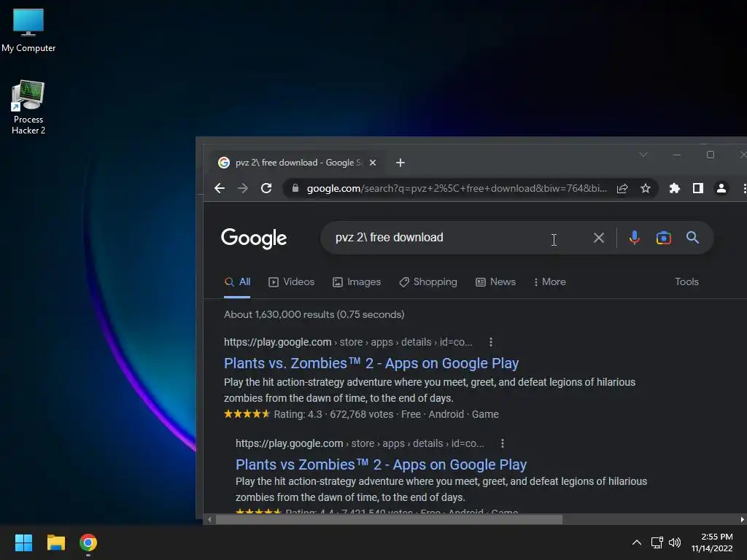Search by image with the camera icon
747x560 pixels.
coord(664,238)
